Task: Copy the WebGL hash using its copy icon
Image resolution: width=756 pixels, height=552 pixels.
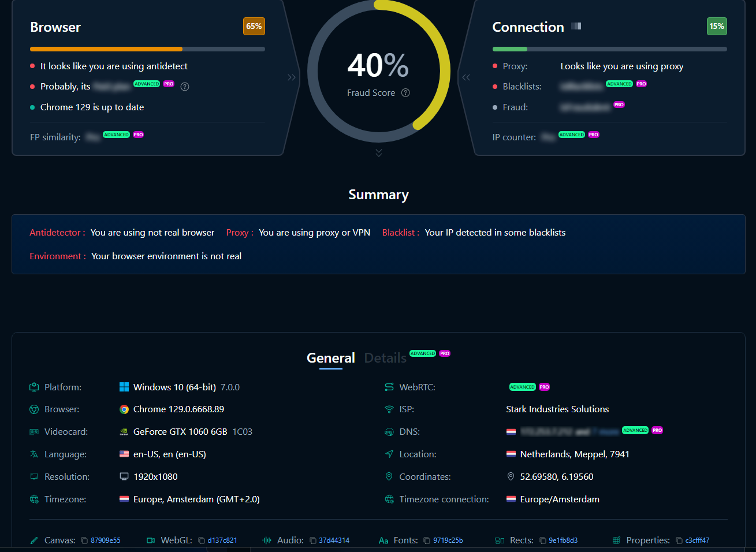Action: pos(202,541)
